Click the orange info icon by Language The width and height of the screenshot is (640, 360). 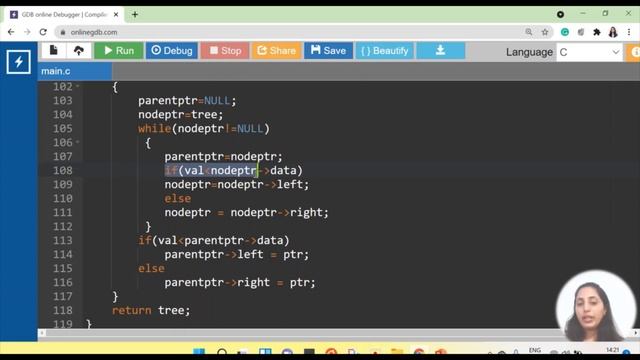click(634, 52)
